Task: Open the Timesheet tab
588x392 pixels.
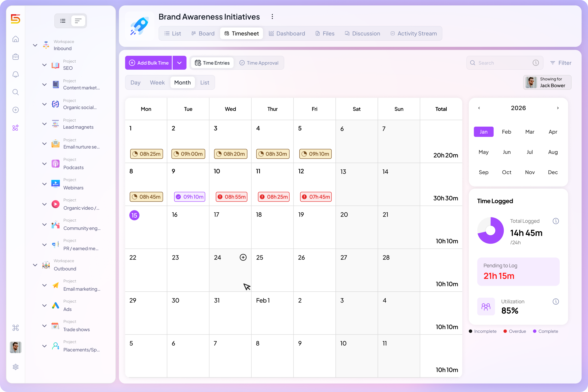Action: click(242, 33)
